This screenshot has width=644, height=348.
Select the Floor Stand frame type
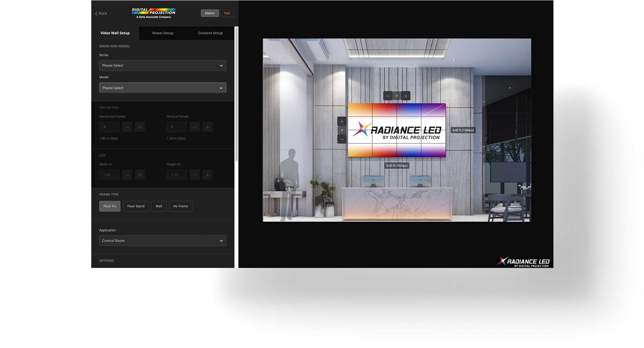point(136,206)
